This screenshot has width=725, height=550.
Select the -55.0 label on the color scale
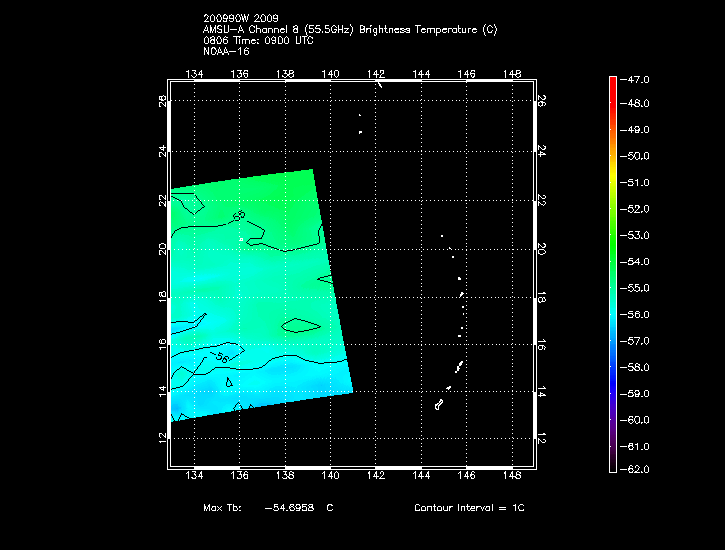638,288
